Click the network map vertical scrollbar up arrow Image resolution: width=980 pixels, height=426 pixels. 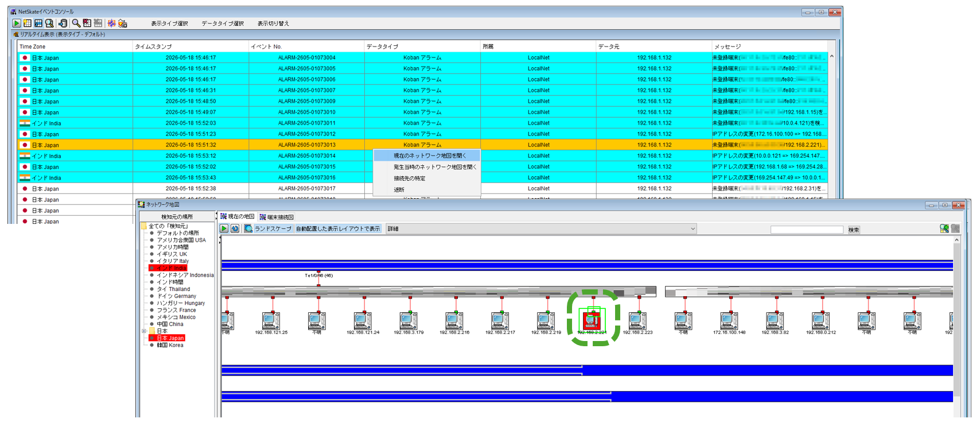coord(956,240)
